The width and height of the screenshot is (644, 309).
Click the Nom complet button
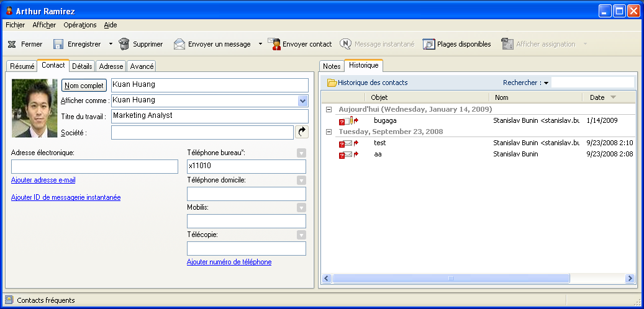(84, 86)
